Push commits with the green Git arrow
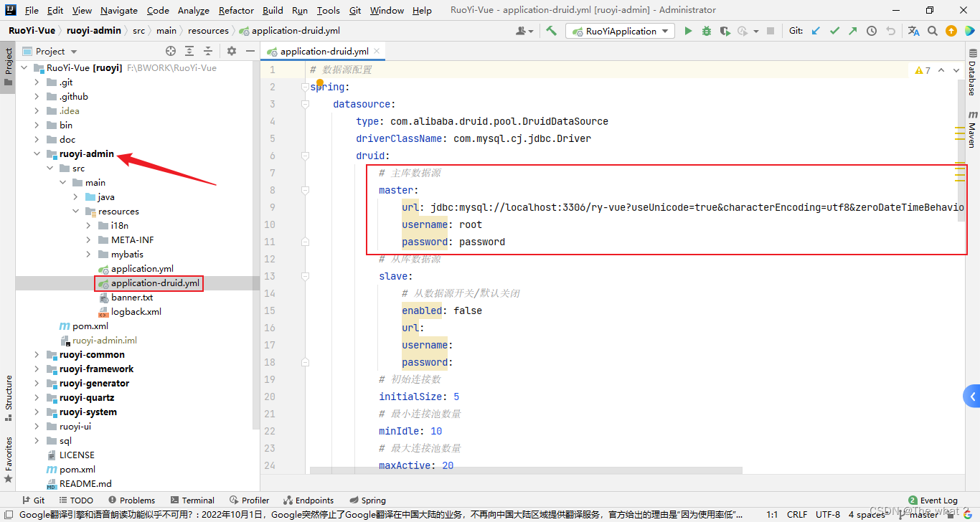The image size is (980, 522). pos(852,31)
